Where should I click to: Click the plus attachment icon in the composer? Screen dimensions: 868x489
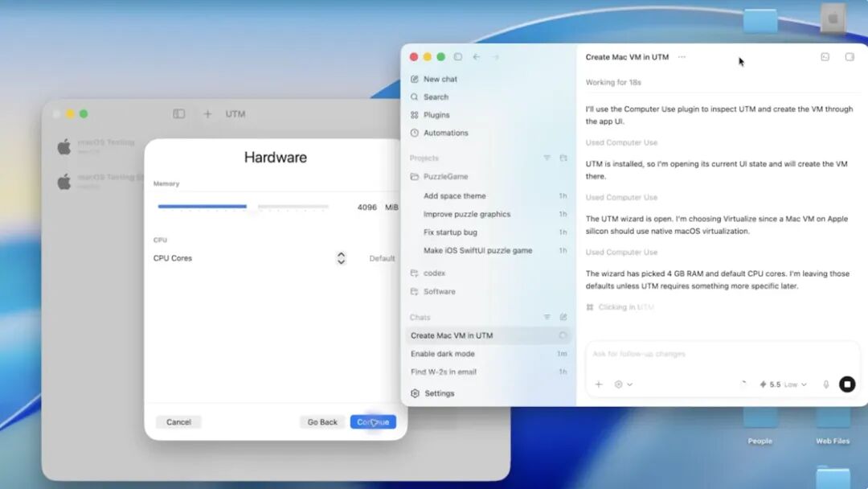pyautogui.click(x=599, y=384)
